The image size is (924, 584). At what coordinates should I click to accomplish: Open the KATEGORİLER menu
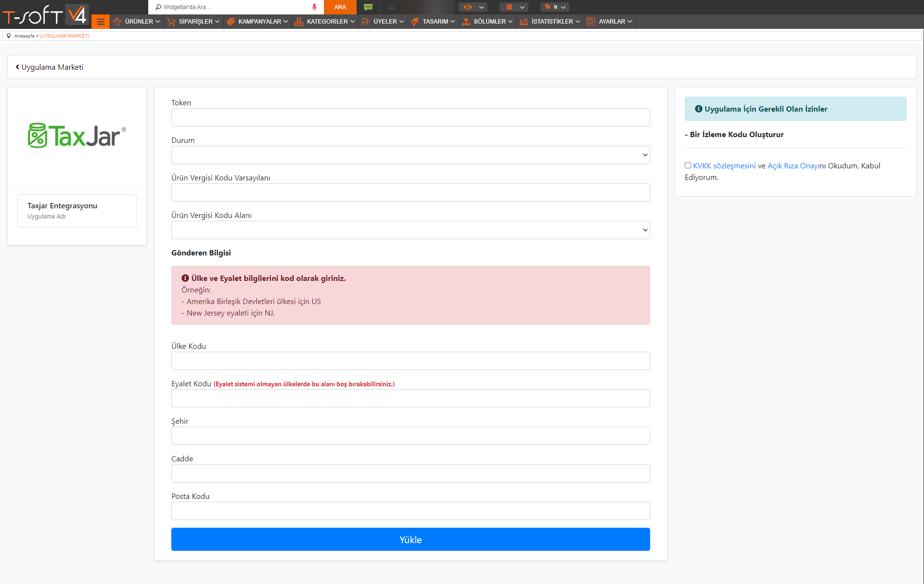(325, 22)
